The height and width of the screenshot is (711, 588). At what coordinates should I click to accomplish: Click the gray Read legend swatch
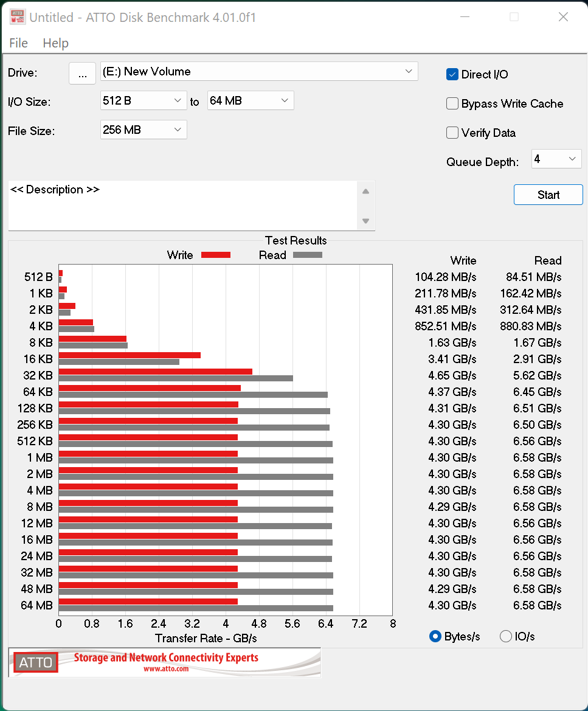click(307, 255)
